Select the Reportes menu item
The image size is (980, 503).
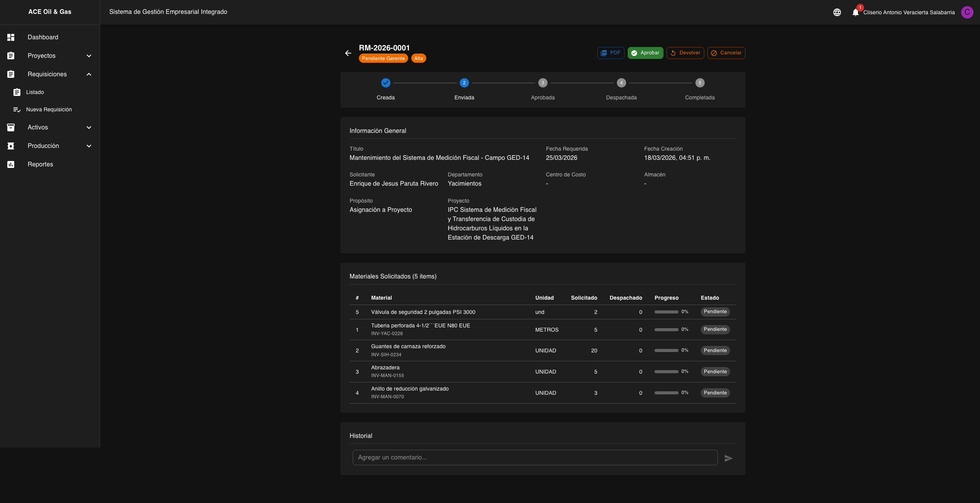click(40, 164)
